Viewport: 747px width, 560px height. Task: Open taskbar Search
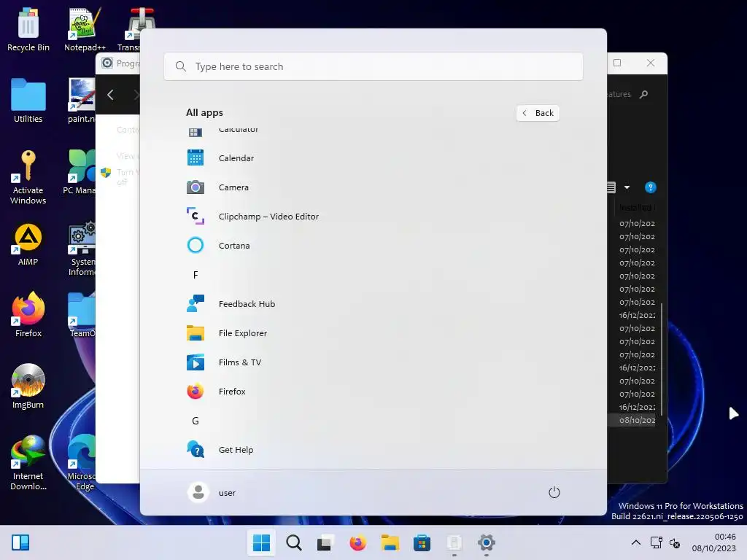tap(293, 542)
